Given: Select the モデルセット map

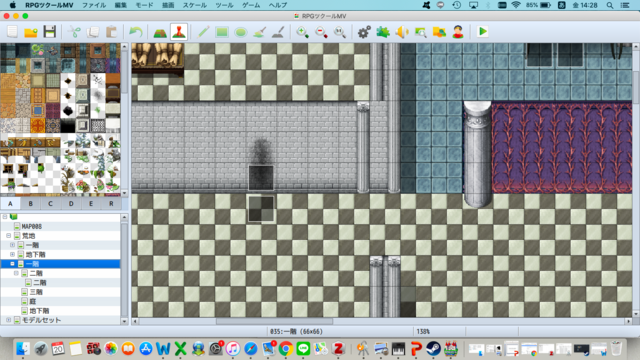Looking at the screenshot, I should tap(41, 320).
